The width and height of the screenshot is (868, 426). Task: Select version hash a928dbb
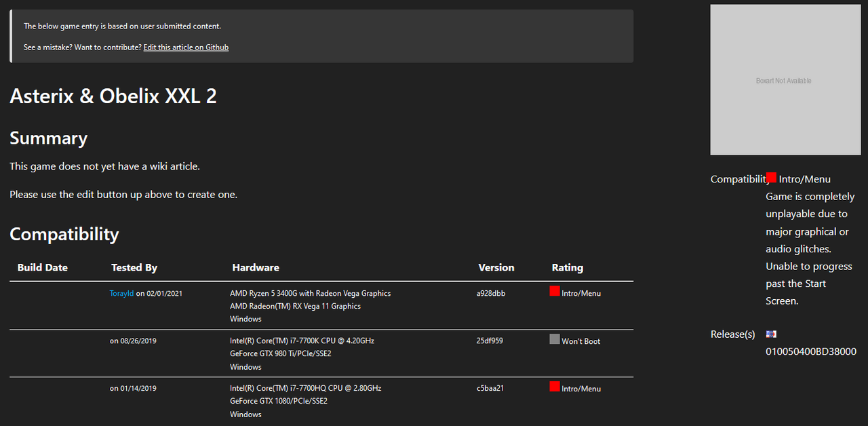click(x=491, y=294)
